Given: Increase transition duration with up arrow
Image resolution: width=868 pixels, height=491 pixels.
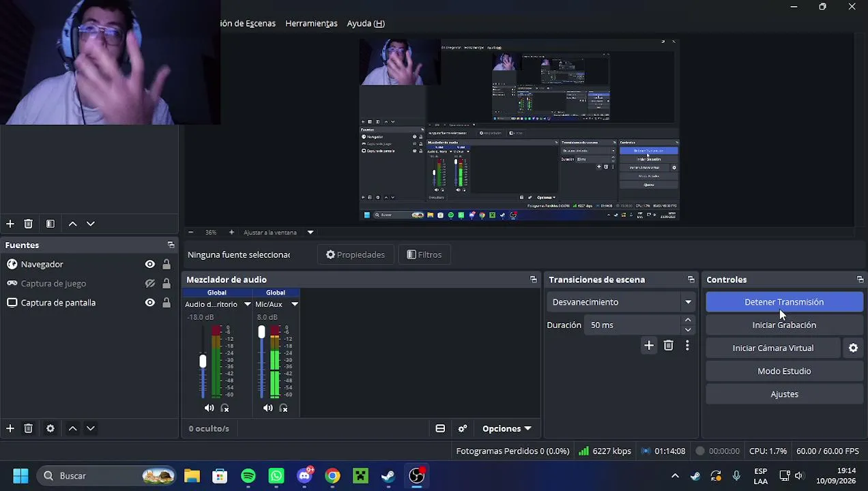Looking at the screenshot, I should tap(688, 320).
